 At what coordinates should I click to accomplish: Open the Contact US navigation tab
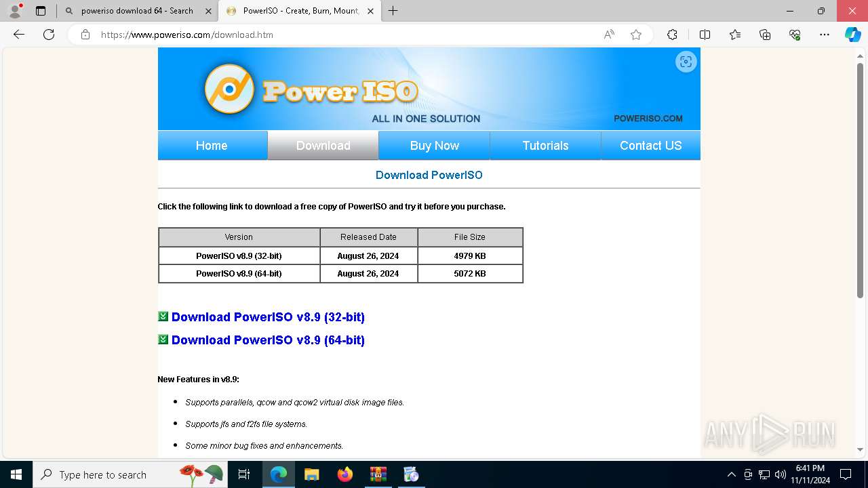click(x=650, y=146)
